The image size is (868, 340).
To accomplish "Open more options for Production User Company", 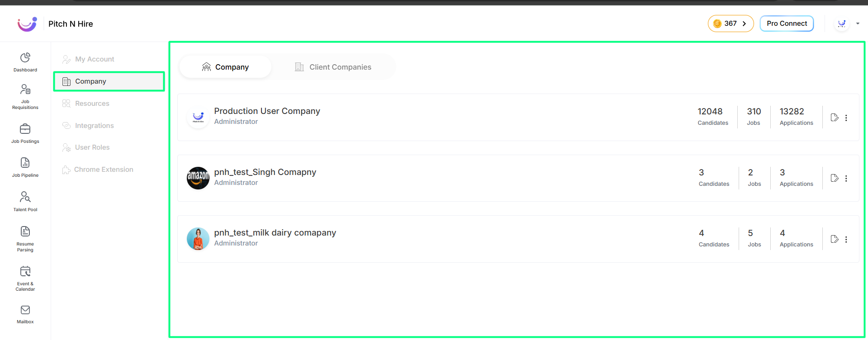I will [x=846, y=118].
